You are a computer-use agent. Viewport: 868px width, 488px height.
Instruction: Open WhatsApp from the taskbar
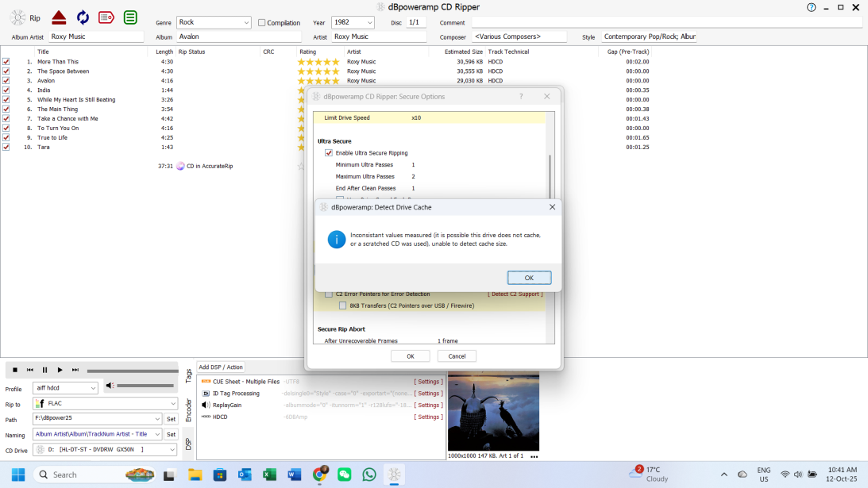click(x=369, y=475)
